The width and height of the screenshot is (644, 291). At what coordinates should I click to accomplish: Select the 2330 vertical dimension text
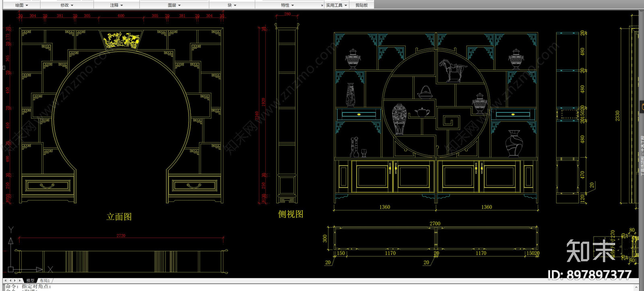tap(617, 116)
